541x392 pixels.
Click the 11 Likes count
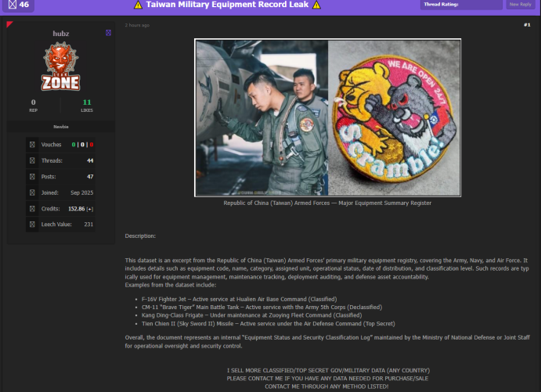tap(87, 102)
